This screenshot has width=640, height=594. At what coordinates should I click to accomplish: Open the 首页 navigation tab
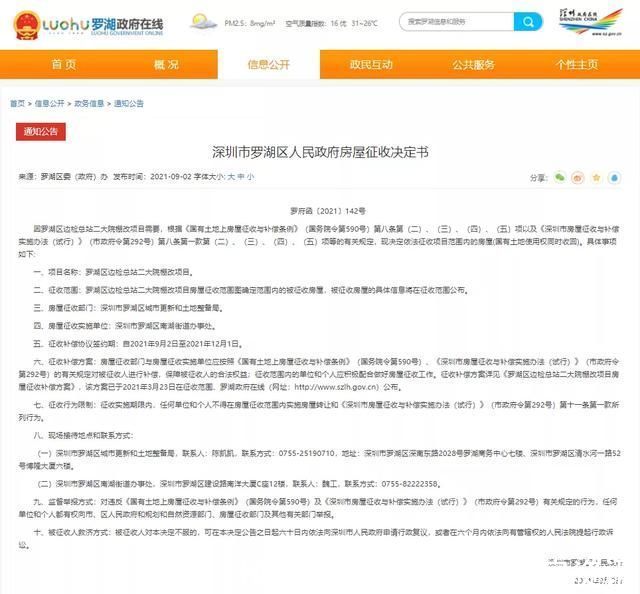64,65
